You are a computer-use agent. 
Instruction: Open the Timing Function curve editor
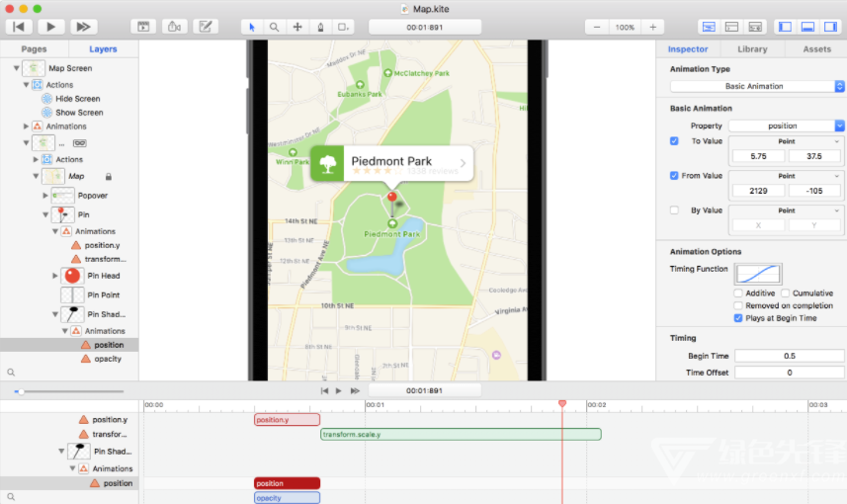click(758, 274)
